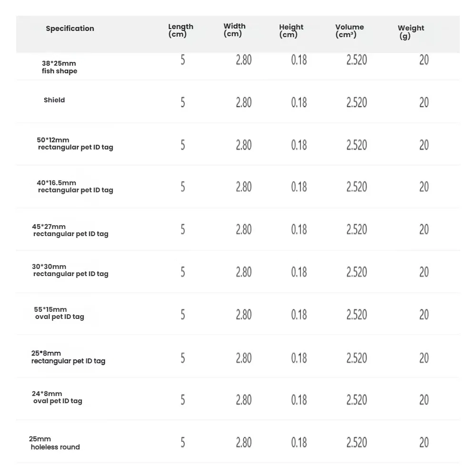Click the 25mm holeless round label

55,443
